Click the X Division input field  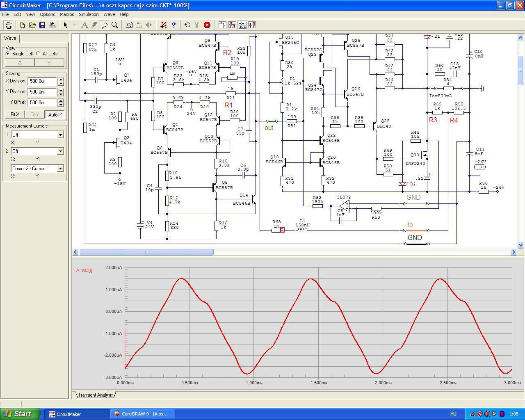coord(42,81)
